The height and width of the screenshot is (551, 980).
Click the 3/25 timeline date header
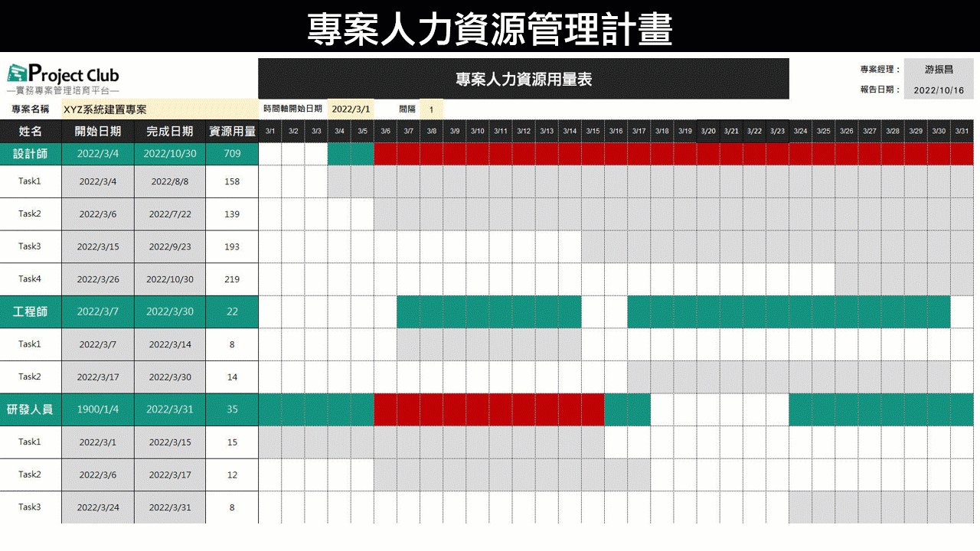823,132
